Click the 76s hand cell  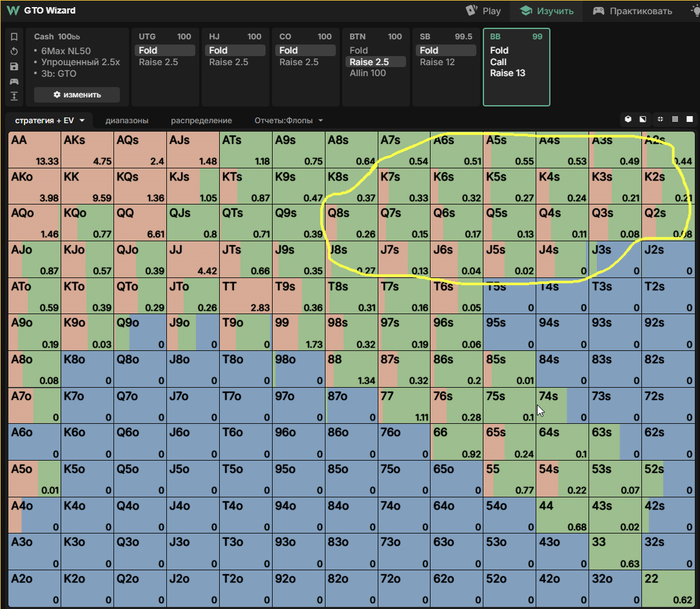(457, 405)
